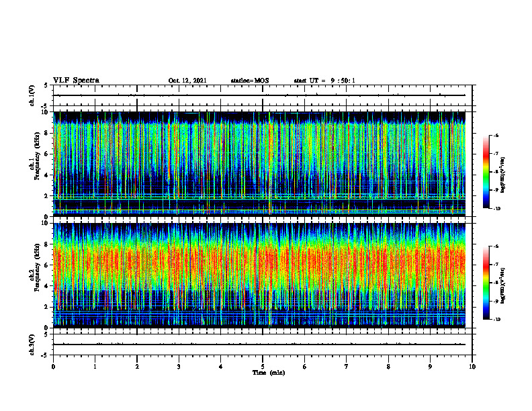Viewport: 532px width, 411px height.
Task: Click the "ch.1(V)" axis label
Action: click(x=32, y=95)
